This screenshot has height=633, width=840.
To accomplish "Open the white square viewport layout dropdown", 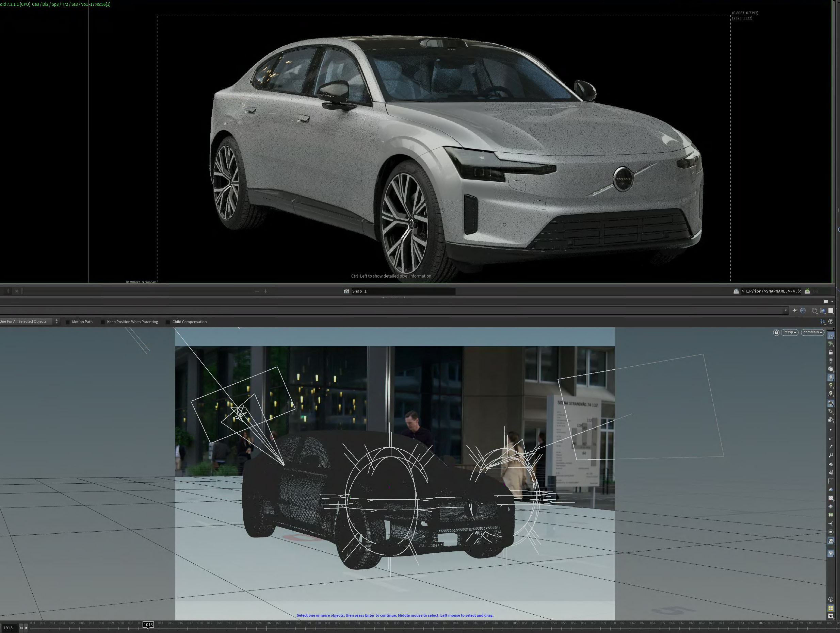I will pos(830,311).
